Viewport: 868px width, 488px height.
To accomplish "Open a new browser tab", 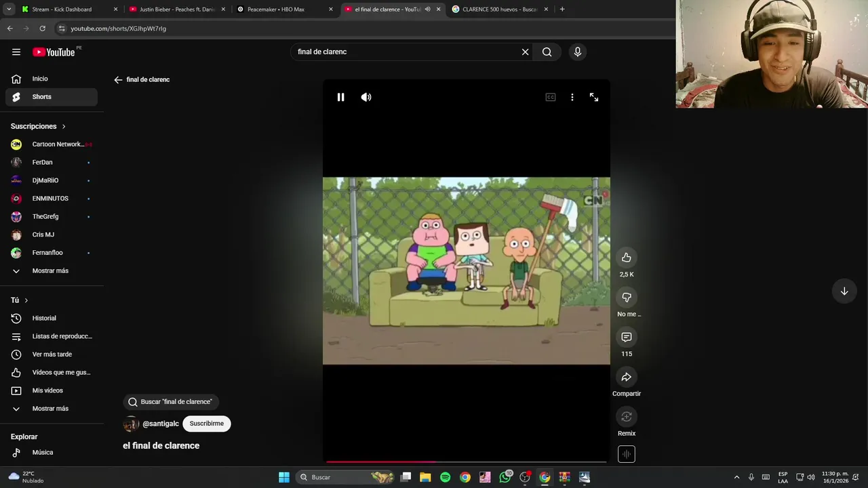I will coord(562,9).
